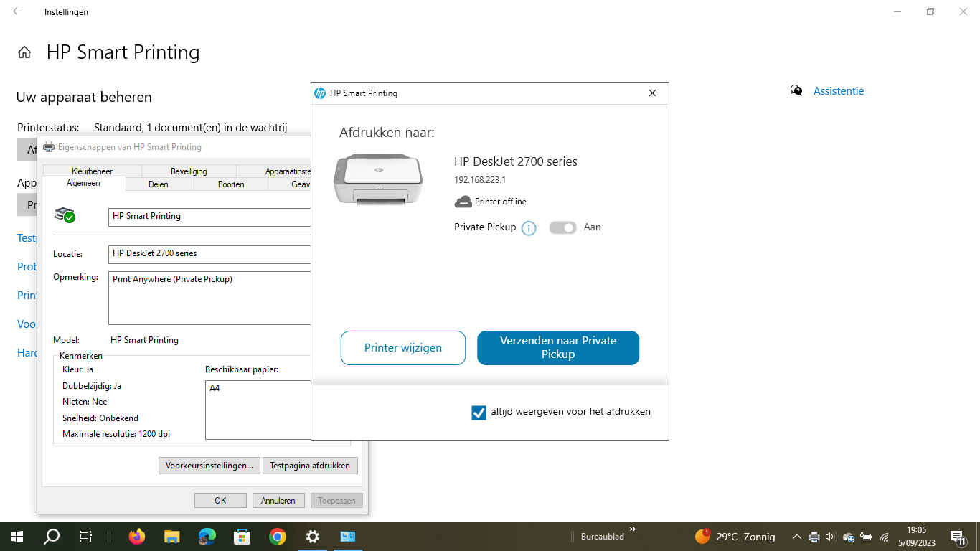The height and width of the screenshot is (551, 980).
Task: Click the Opmerking text field
Action: [x=211, y=298]
